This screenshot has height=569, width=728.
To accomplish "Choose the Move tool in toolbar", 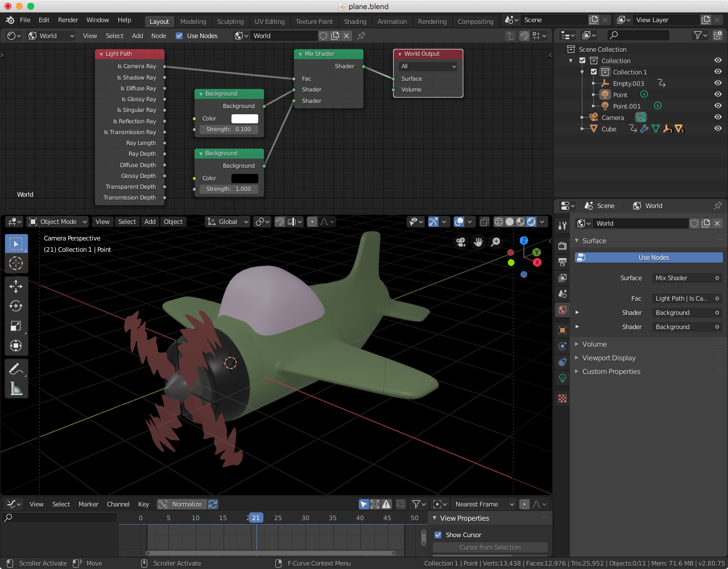I will point(16,286).
